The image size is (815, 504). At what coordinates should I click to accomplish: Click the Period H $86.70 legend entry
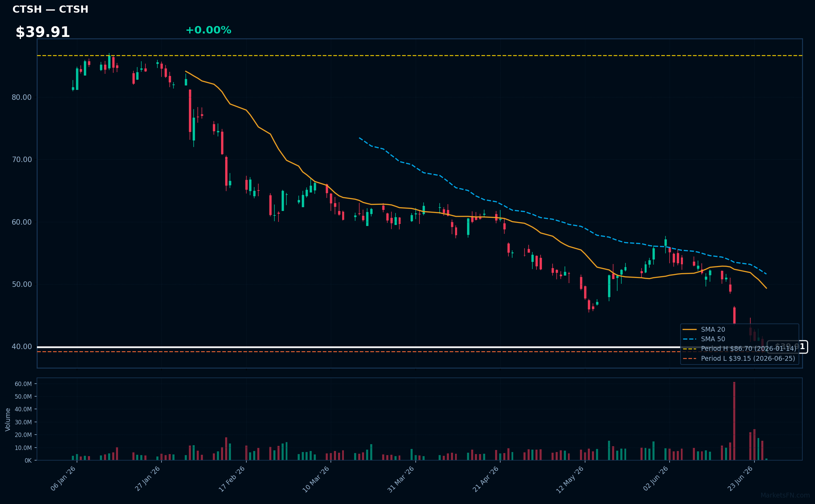pos(739,348)
